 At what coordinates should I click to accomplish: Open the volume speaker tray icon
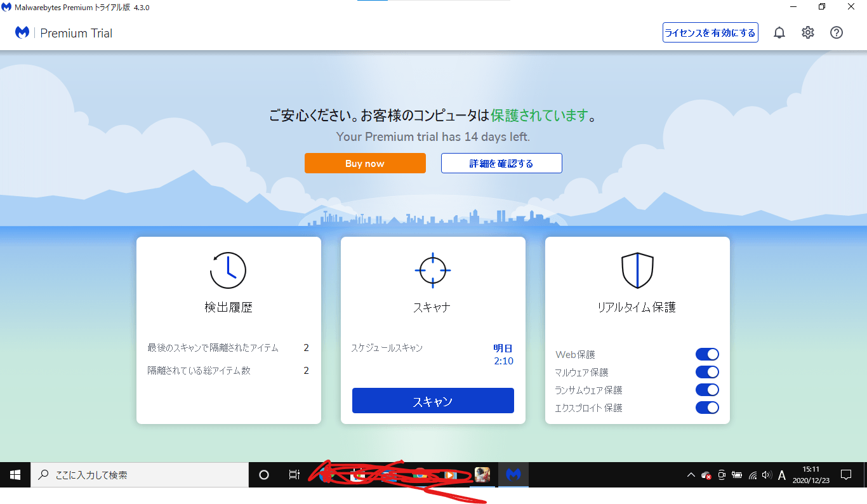[x=767, y=475]
